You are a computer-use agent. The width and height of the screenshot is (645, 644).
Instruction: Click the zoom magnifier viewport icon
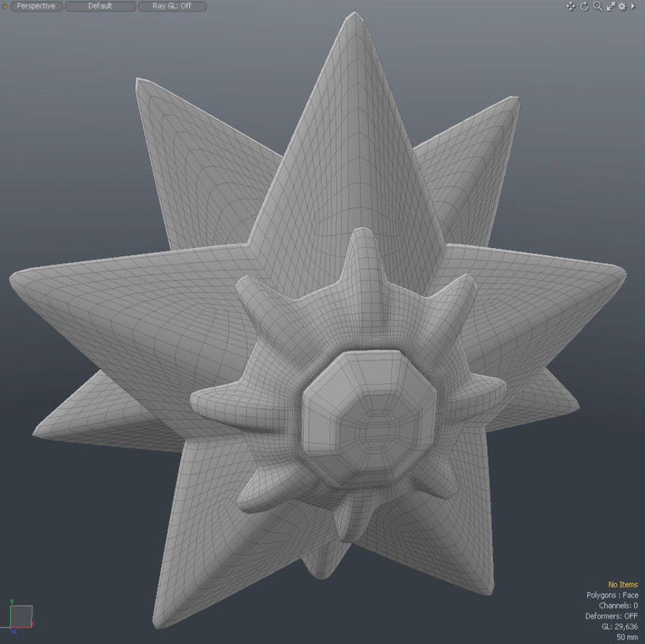598,6
